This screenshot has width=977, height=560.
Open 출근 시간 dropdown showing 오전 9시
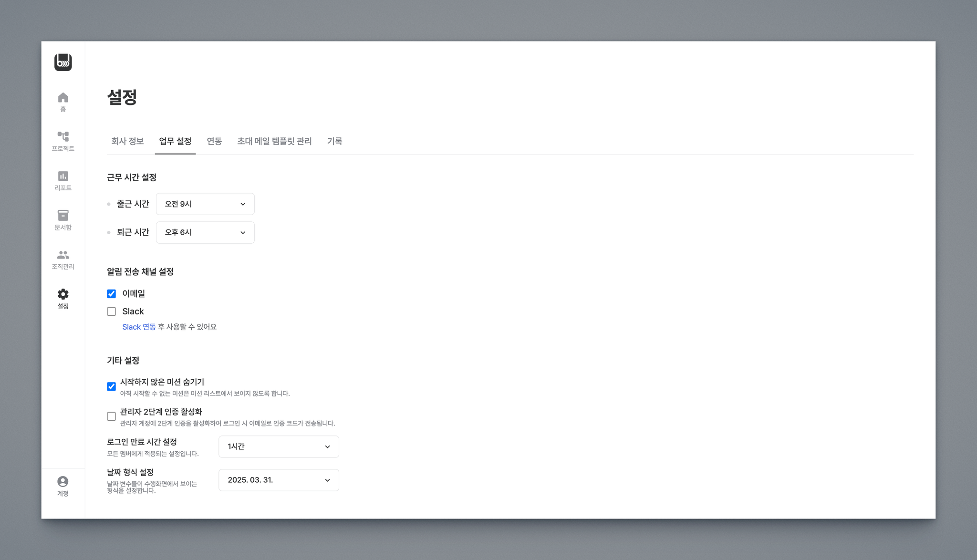click(x=205, y=204)
